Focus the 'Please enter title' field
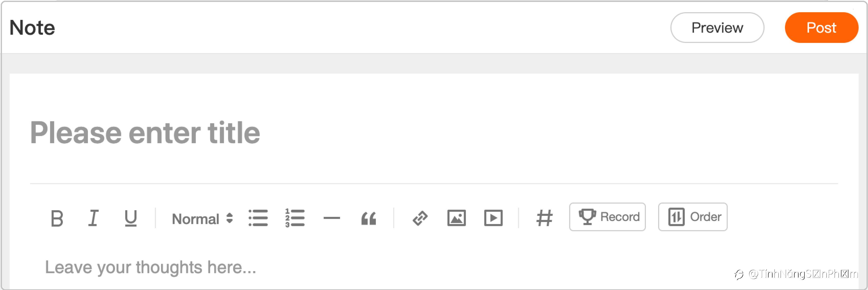 [434, 133]
